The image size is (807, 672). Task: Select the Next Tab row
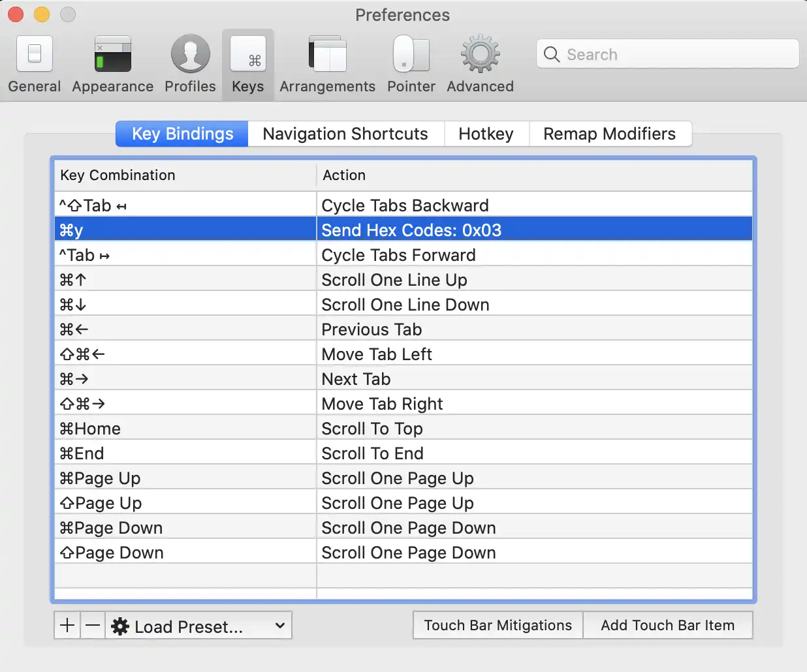(x=403, y=378)
